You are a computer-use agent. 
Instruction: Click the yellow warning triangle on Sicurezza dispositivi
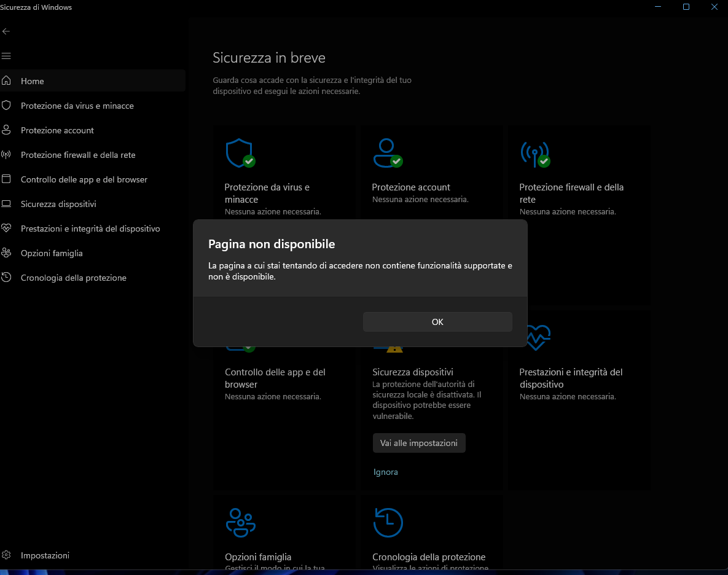[394, 349]
